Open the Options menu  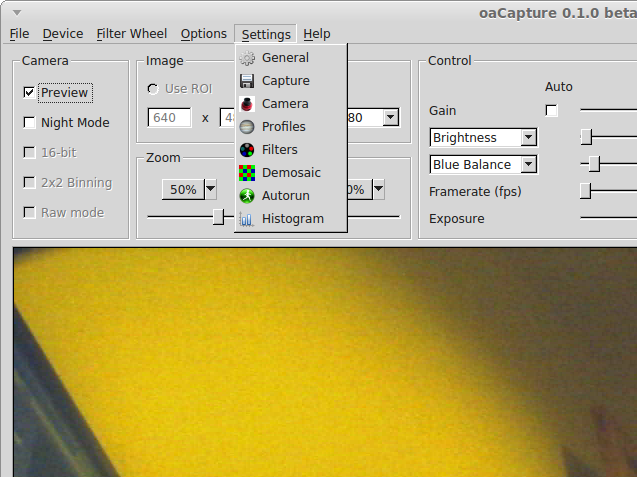[204, 34]
